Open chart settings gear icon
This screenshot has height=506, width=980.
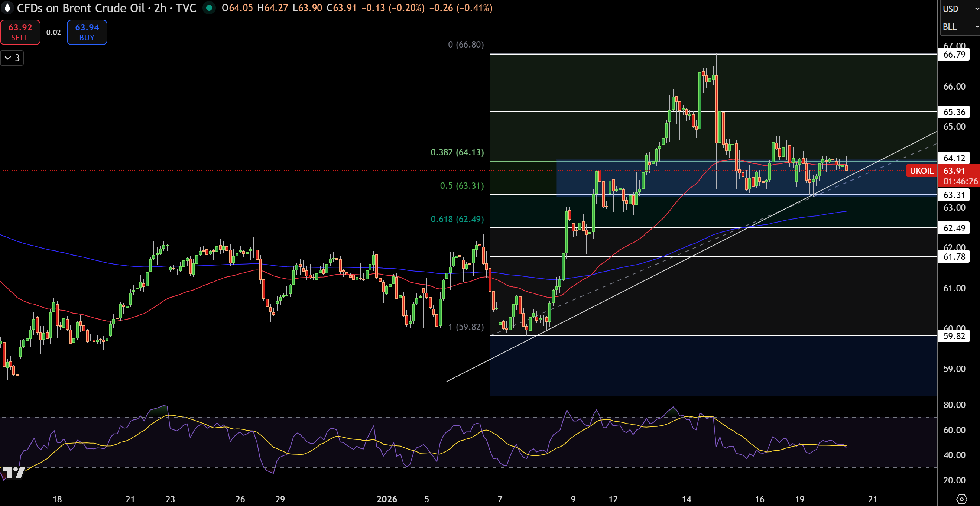(x=961, y=499)
